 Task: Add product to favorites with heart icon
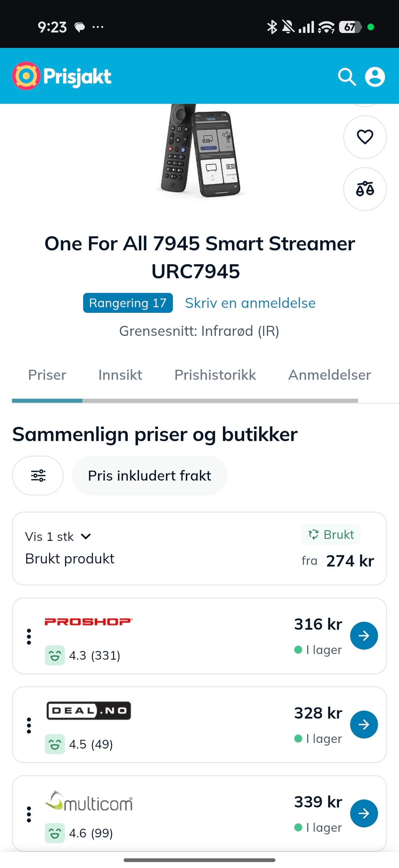[x=365, y=137]
